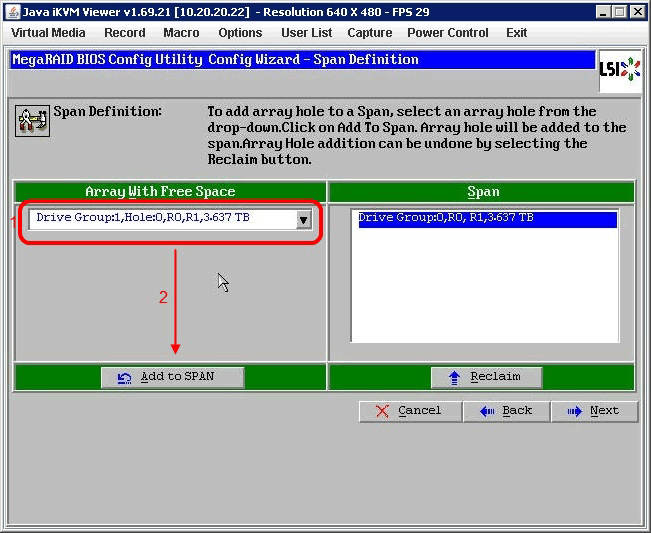Viewport: 651px width, 533px height.
Task: Maximize the iKVM Viewer window
Action: click(620, 11)
